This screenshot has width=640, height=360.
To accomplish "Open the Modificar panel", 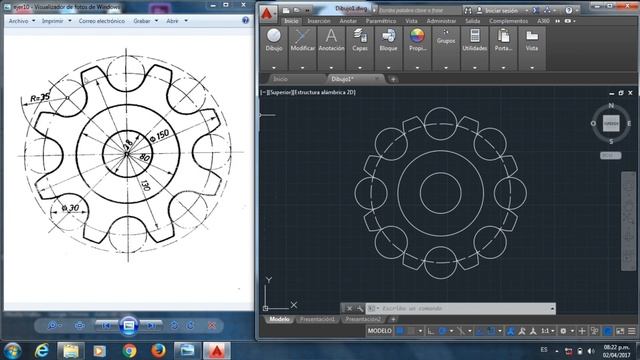I will 302,40.
